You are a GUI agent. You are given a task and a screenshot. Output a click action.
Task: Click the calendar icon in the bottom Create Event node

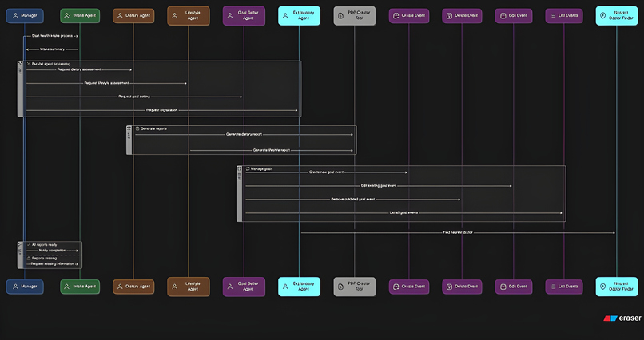click(396, 287)
